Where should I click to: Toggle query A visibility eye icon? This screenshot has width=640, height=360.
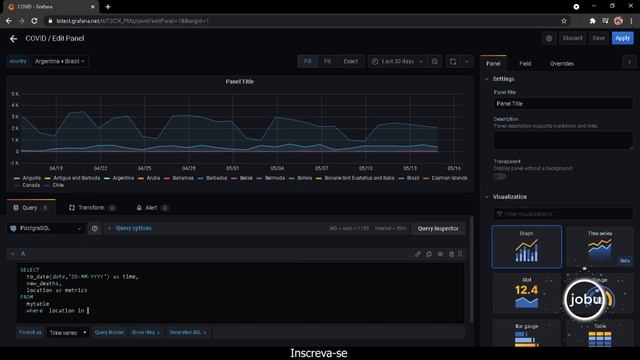[x=440, y=254]
